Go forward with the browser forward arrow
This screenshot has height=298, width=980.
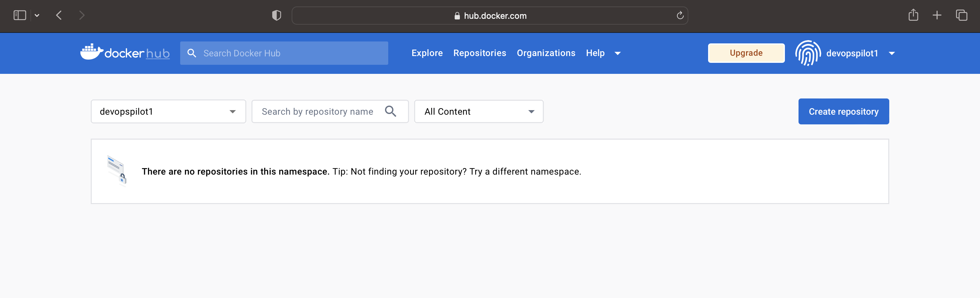tap(82, 15)
